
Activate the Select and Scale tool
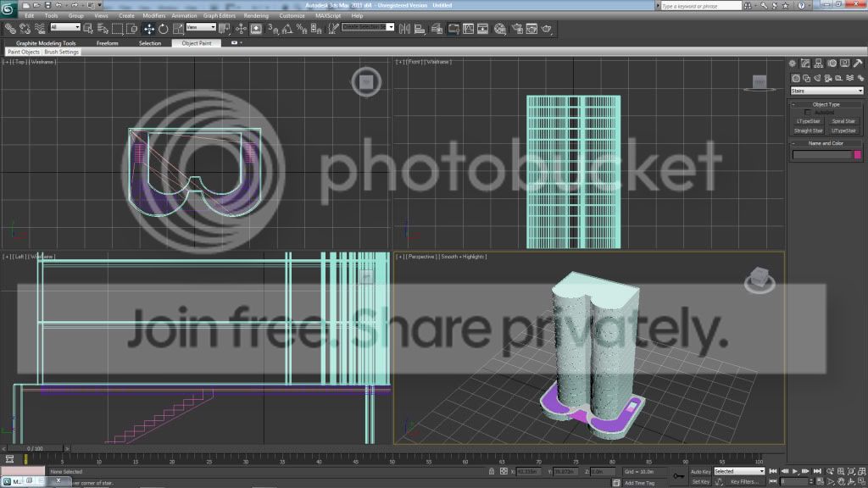coord(178,29)
